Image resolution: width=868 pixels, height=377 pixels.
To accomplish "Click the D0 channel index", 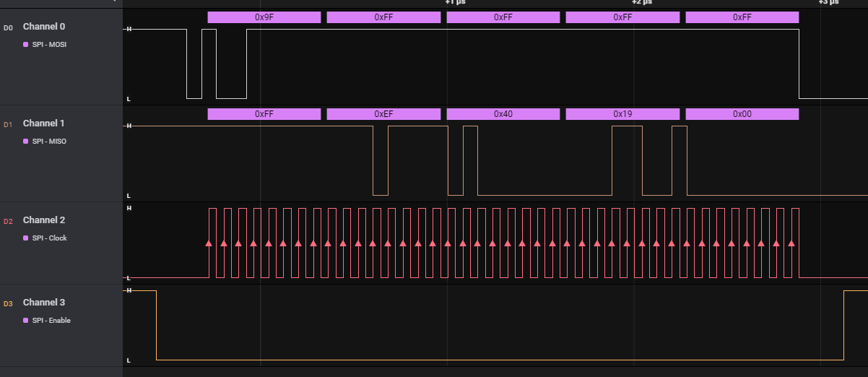I will click(9, 27).
